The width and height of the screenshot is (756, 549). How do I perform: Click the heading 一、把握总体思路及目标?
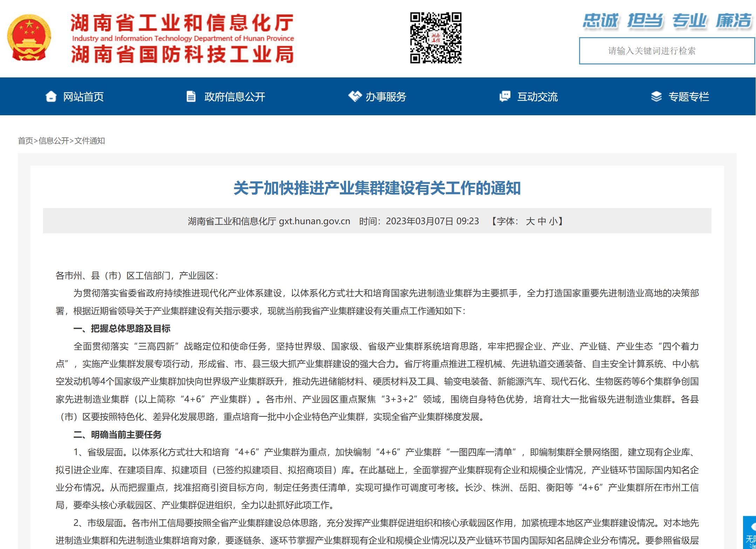[x=122, y=329]
